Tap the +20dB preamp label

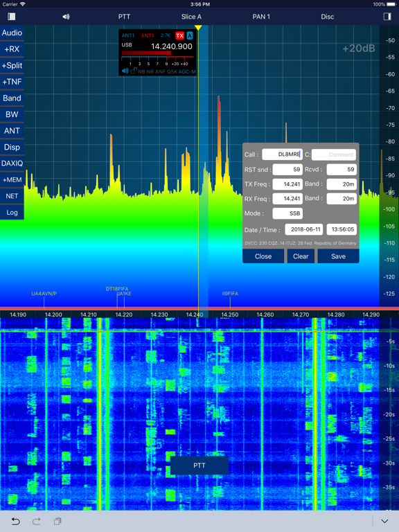pos(359,48)
